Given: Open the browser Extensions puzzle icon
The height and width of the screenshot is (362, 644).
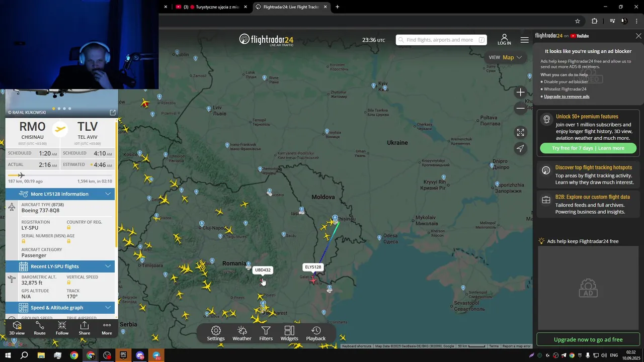Looking at the screenshot, I should coord(595,21).
